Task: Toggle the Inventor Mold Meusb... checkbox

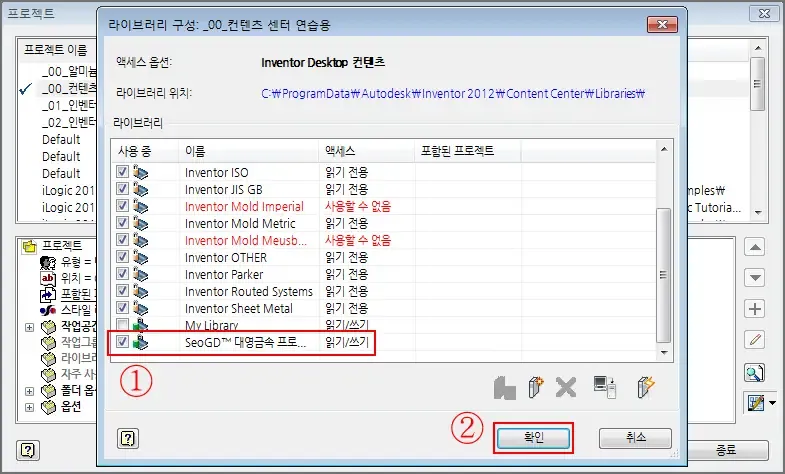Action: point(122,240)
